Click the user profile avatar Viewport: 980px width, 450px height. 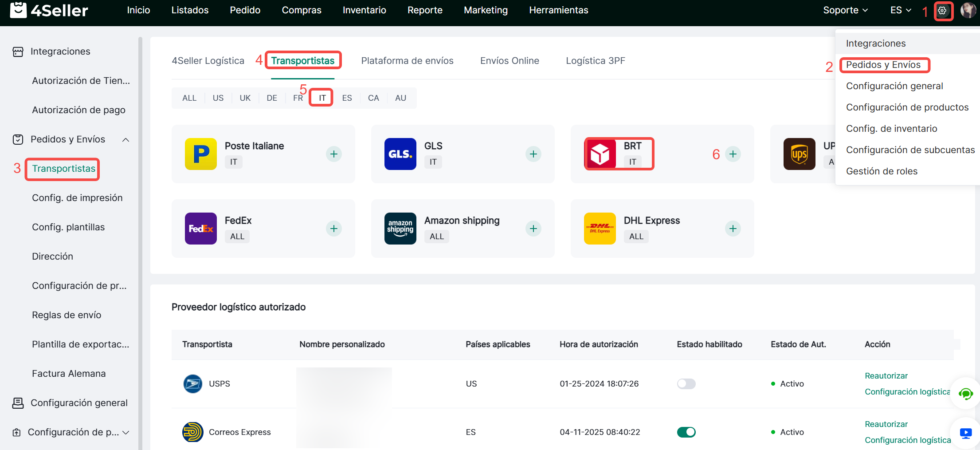pos(968,11)
